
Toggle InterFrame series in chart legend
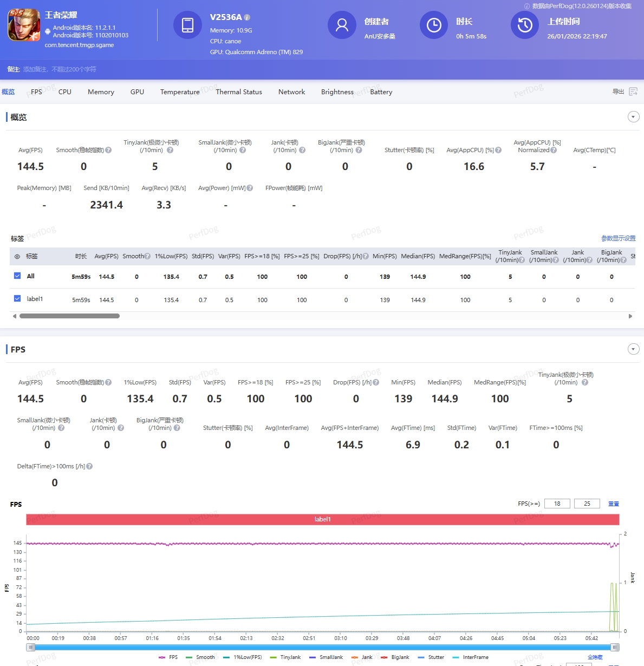click(x=470, y=657)
